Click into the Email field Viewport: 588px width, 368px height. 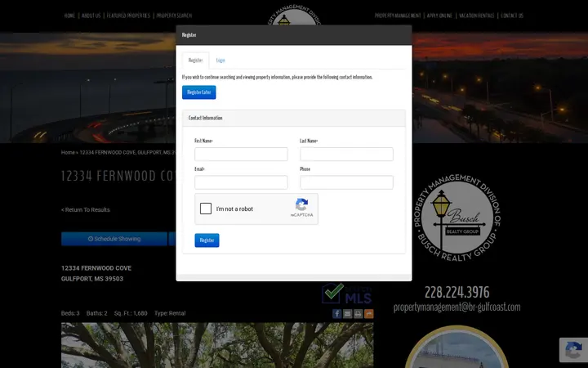click(241, 182)
